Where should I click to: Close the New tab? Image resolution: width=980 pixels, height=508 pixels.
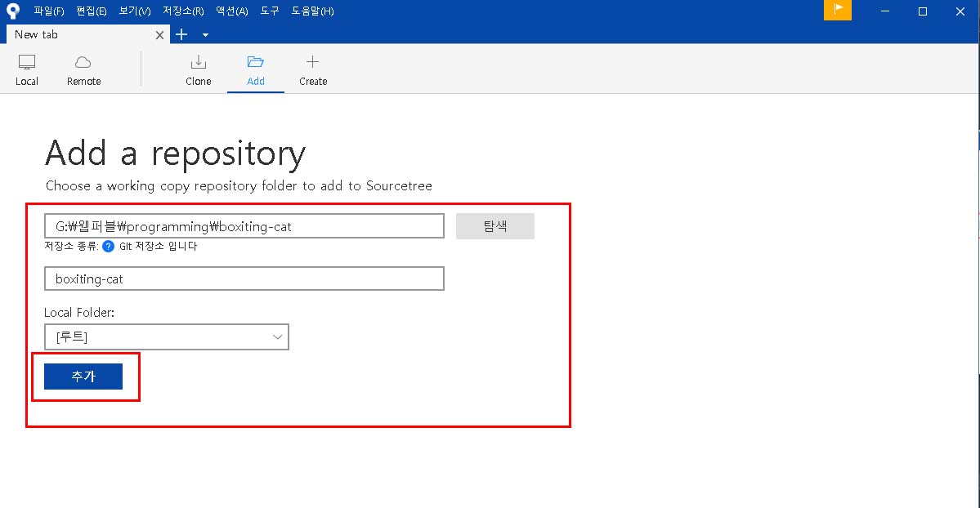[159, 35]
